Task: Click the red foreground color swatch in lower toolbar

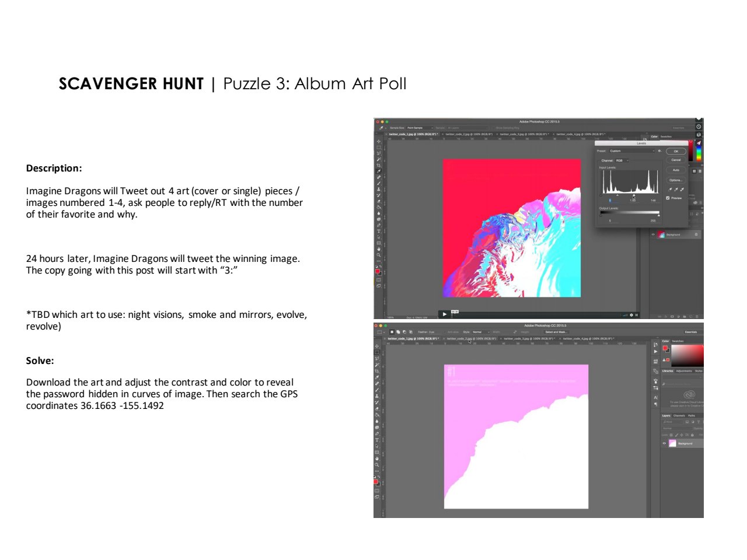Action: pyautogui.click(x=376, y=482)
